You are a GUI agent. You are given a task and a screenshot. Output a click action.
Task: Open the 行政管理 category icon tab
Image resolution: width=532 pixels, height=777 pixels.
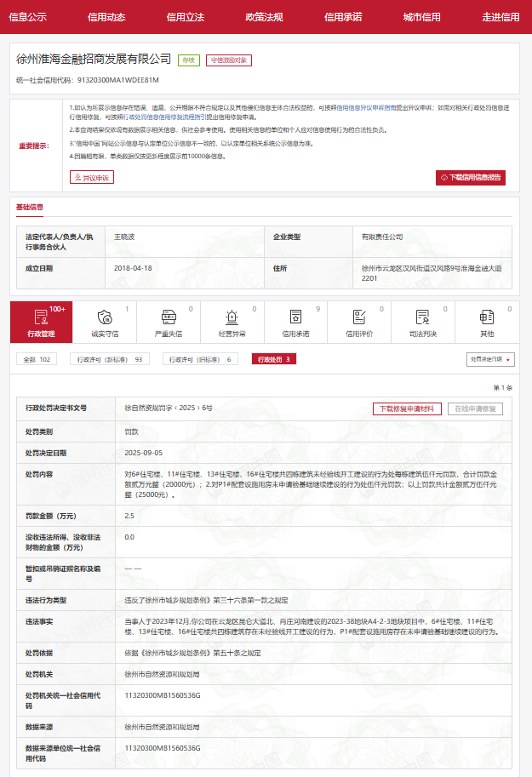click(41, 322)
